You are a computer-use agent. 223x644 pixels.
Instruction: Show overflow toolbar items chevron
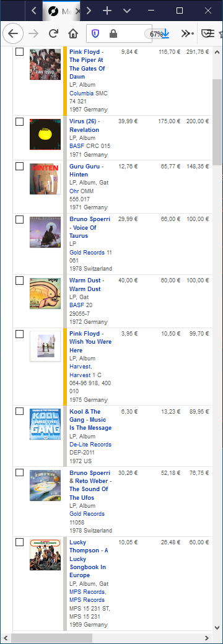tap(187, 33)
